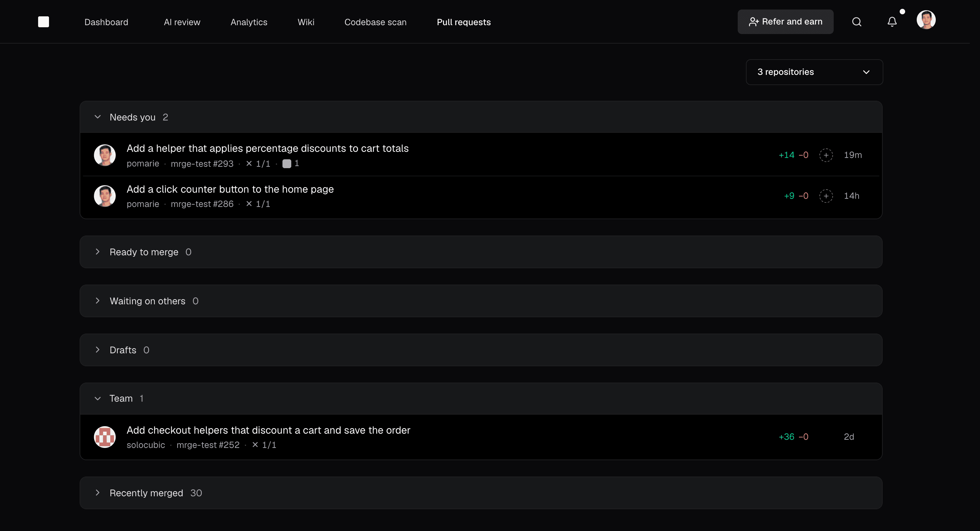Viewport: 980px width, 531px height.
Task: Click pomarie avatar on percentage discounts PR
Action: pos(104,155)
